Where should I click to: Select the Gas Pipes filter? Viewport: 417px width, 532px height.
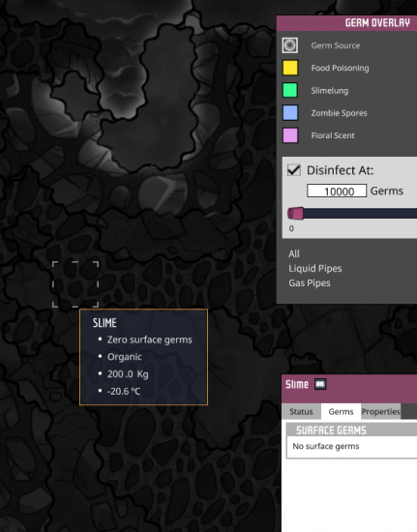[310, 283]
